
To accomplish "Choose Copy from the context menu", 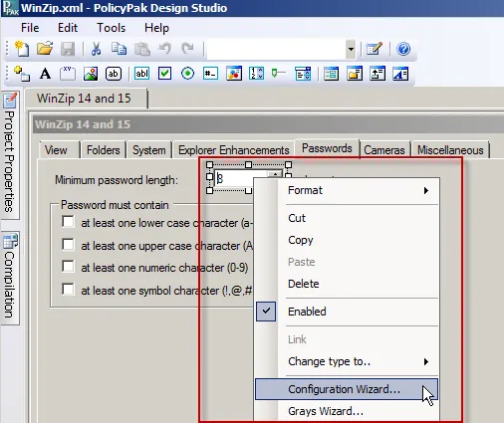I will pos(347,240).
